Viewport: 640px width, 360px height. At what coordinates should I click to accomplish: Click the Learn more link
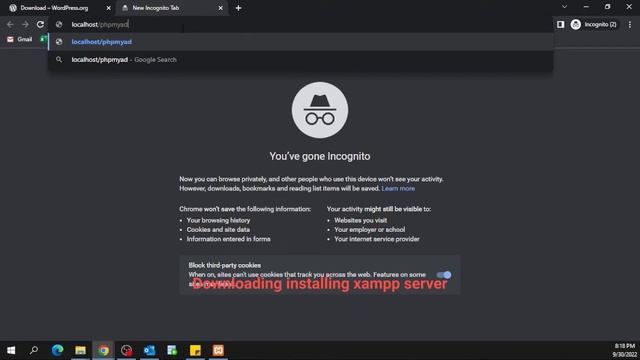[x=398, y=189]
